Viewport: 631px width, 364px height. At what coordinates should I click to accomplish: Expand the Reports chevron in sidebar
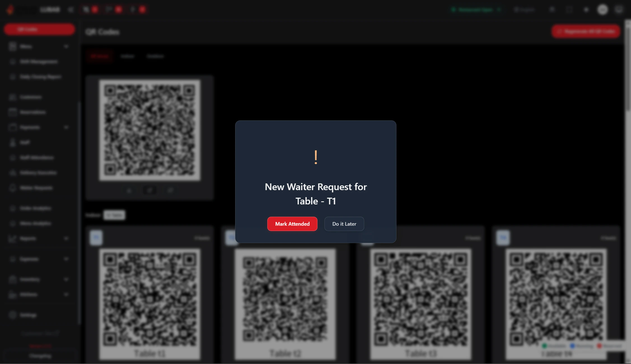[x=66, y=239]
